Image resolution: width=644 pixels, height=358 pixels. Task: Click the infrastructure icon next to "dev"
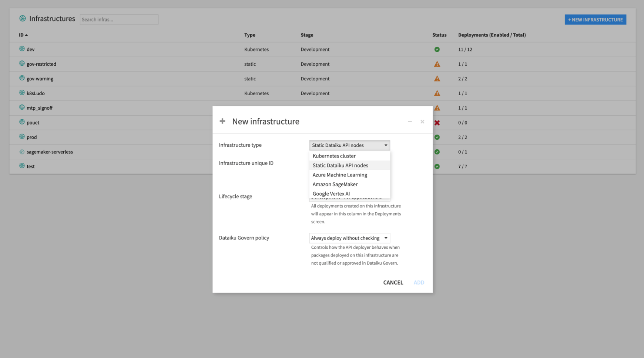(x=21, y=49)
